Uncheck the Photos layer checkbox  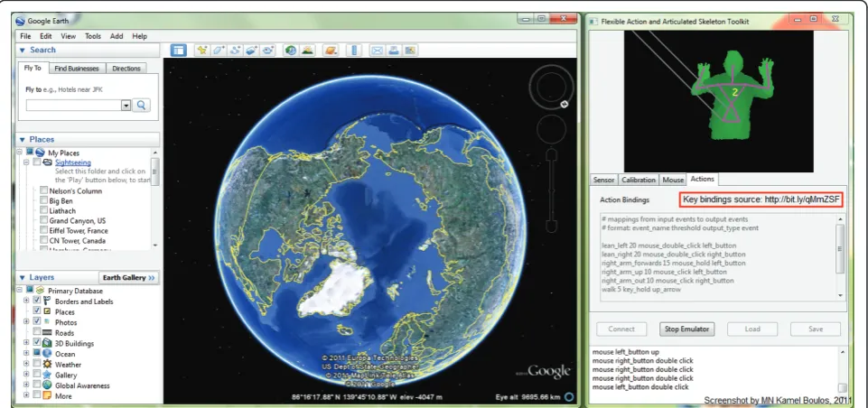[36, 322]
